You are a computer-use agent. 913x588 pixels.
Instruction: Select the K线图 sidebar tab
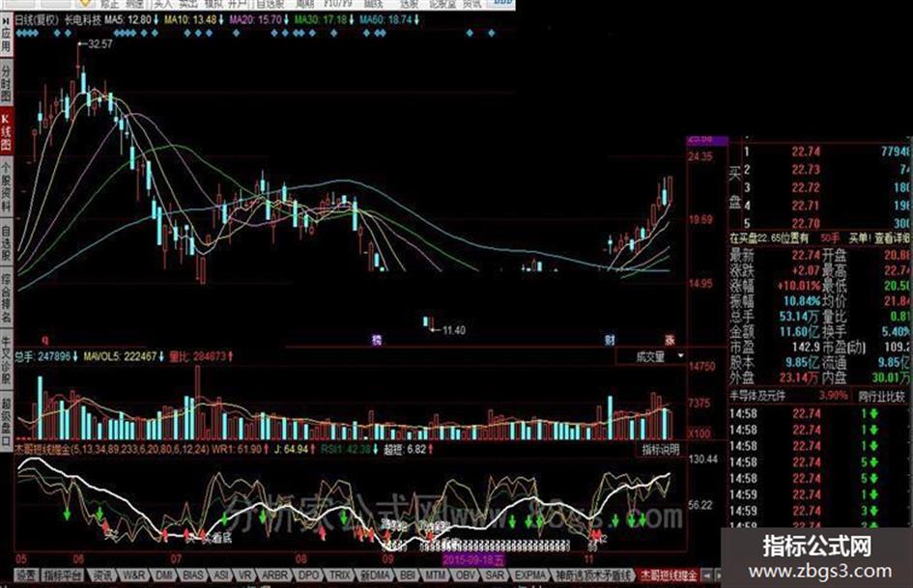point(6,132)
